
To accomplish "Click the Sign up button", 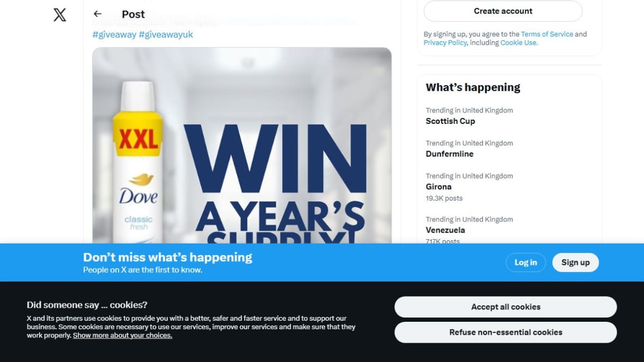I will 575,262.
